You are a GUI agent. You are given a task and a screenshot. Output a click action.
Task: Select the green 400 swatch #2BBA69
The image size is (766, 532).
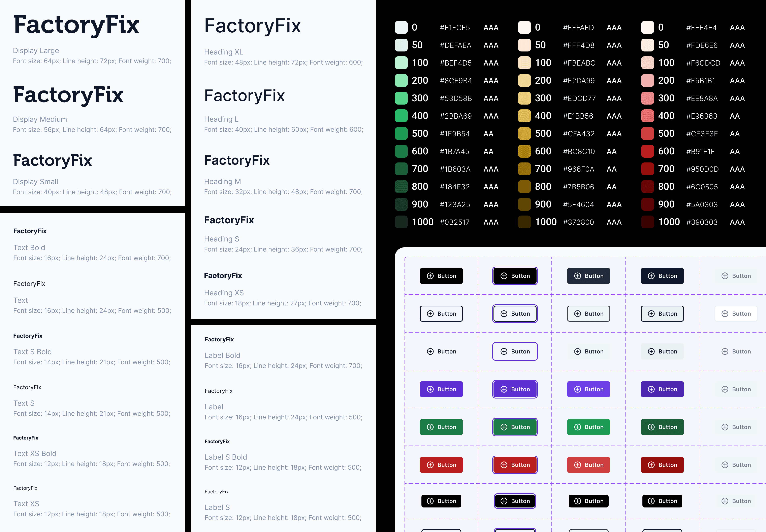(401, 116)
